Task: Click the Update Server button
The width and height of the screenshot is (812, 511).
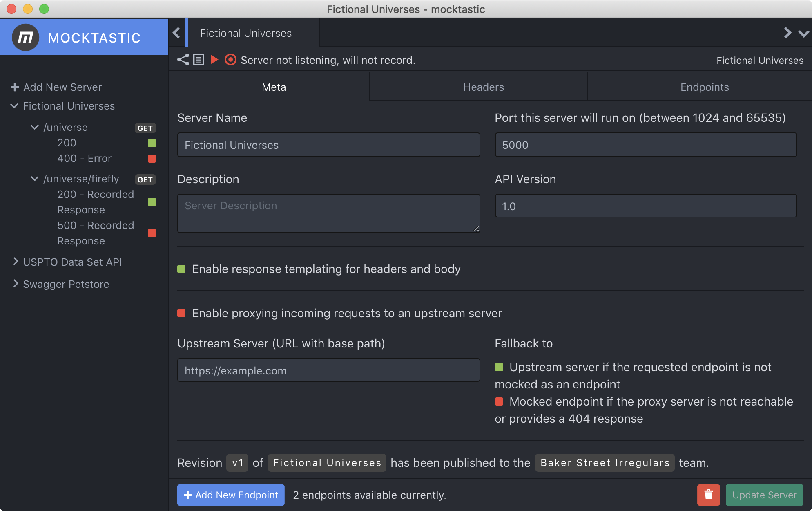Action: 764,495
